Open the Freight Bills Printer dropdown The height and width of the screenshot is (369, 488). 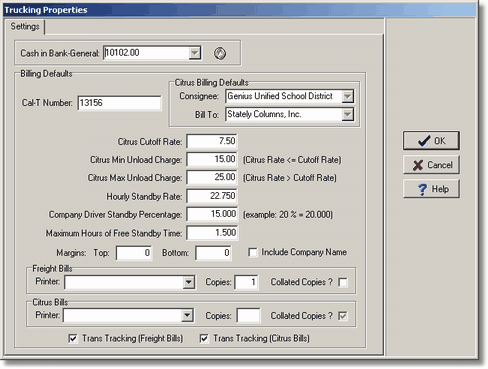pos(189,282)
